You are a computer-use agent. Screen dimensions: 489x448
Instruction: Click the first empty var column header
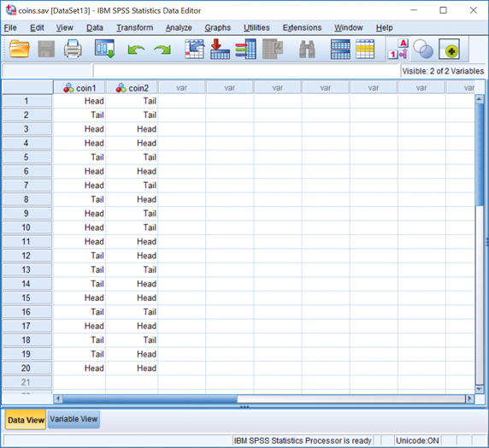tap(182, 88)
